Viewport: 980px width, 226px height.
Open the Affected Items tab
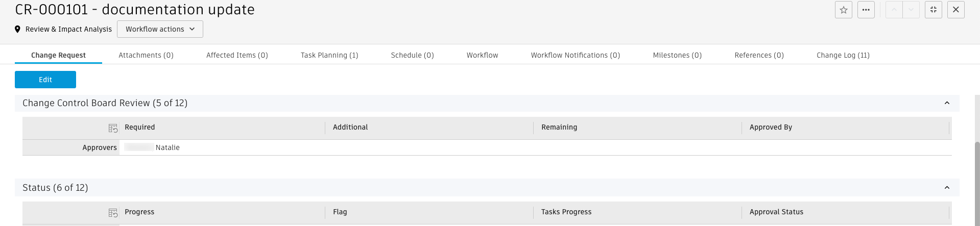click(x=237, y=55)
